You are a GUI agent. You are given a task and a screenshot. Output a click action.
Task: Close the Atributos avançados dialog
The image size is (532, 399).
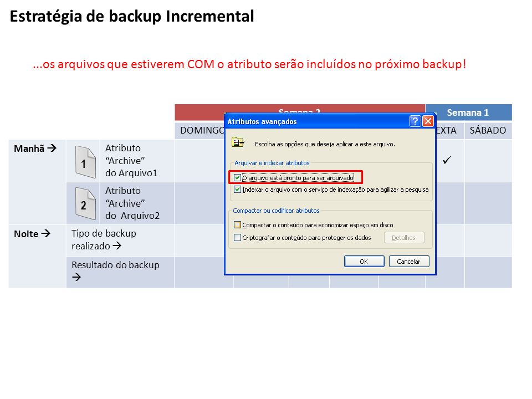tap(428, 121)
